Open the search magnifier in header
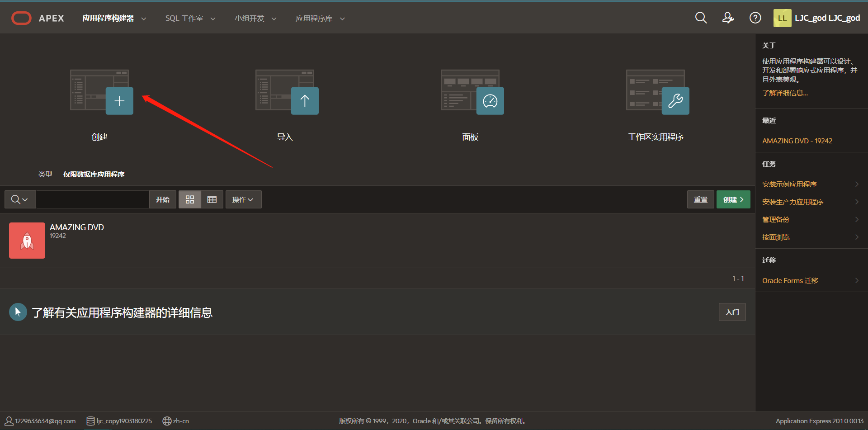868x430 pixels. pos(701,18)
